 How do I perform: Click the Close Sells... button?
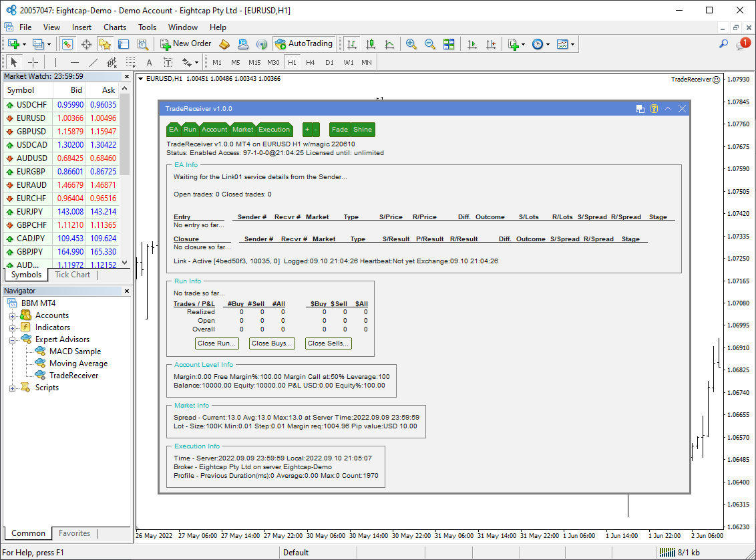coord(329,343)
